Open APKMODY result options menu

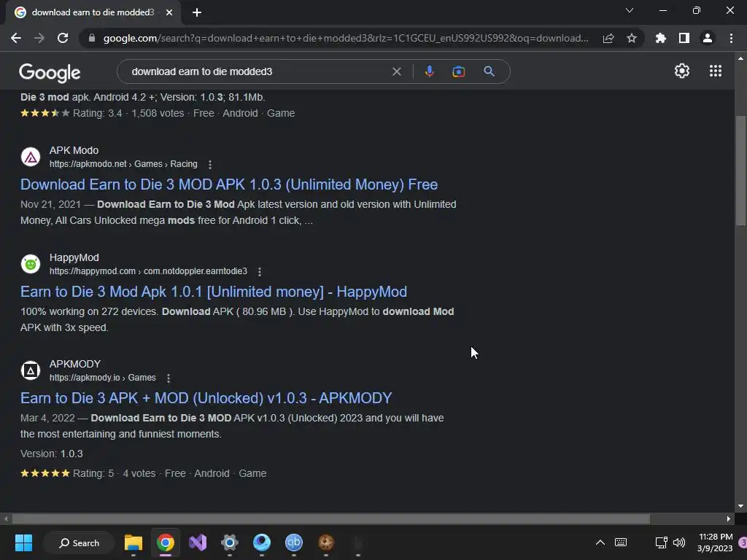point(169,378)
